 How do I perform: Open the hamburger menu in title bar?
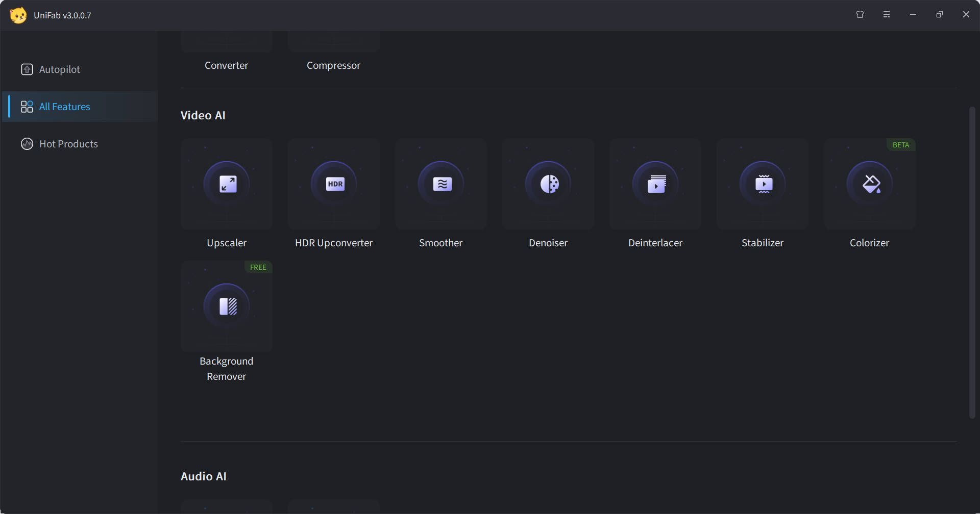point(887,14)
